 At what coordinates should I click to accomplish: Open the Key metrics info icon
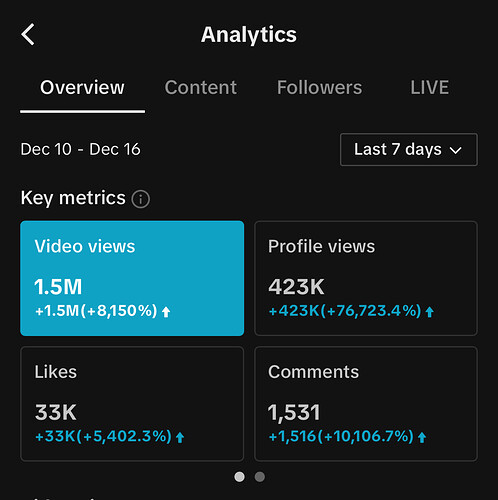141,199
